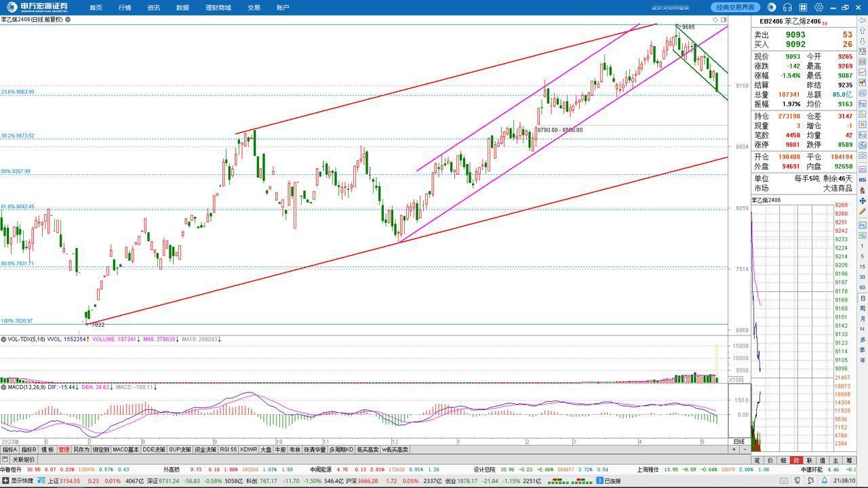This screenshot has height=488, width=868.
Task: Click the 季 label in right sidebar
Action: click(862, 350)
